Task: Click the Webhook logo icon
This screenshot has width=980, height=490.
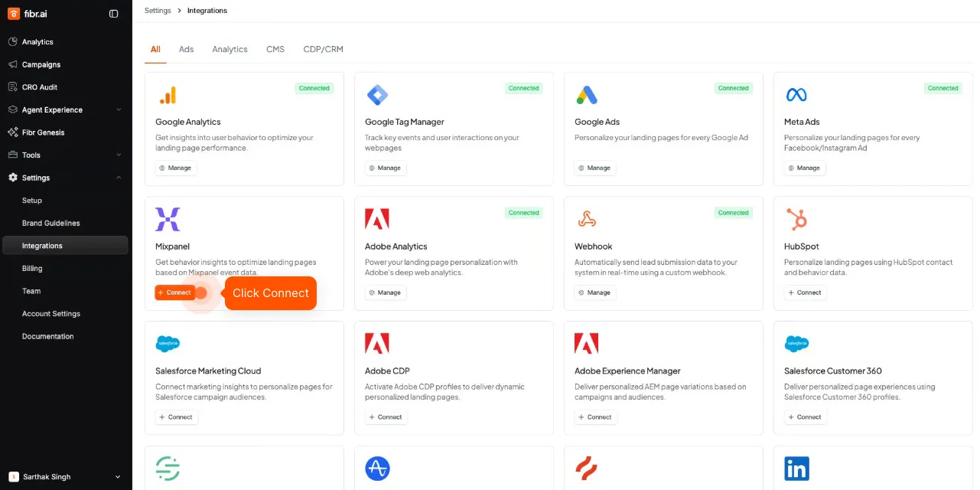Action: pos(587,220)
